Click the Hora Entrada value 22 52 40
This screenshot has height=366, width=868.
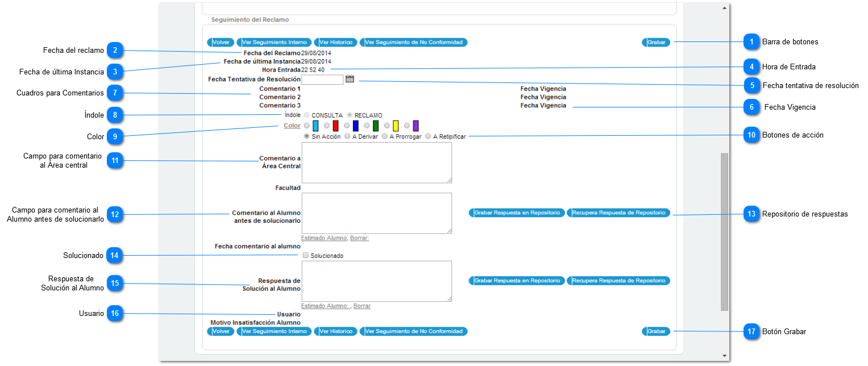tap(313, 70)
